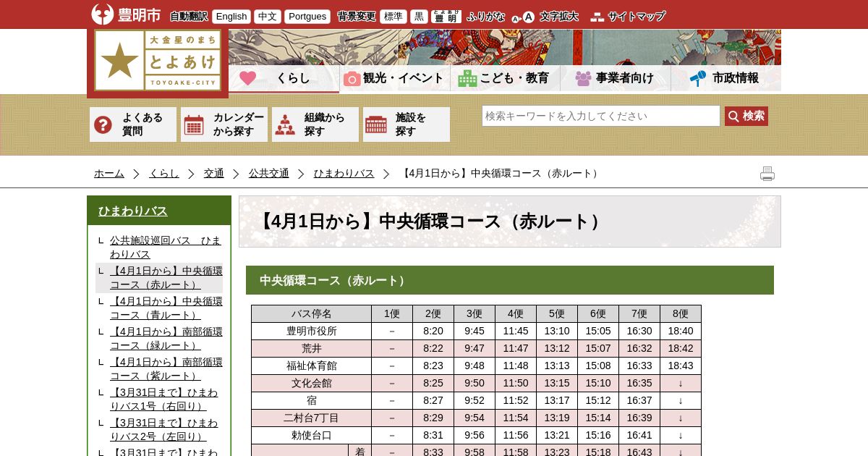
Task: Open 南部循環コース(緑ルート) sidebar link
Action: pyautogui.click(x=166, y=339)
